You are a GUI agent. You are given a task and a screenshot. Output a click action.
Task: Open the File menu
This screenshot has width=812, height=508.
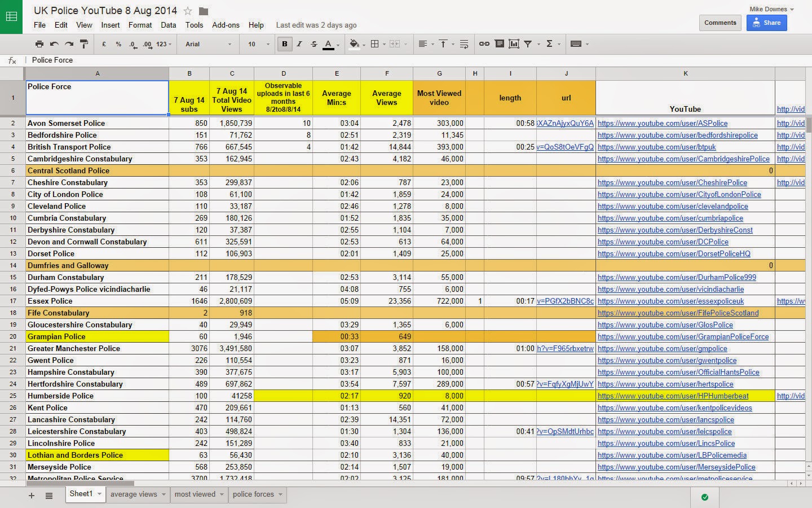(x=39, y=25)
